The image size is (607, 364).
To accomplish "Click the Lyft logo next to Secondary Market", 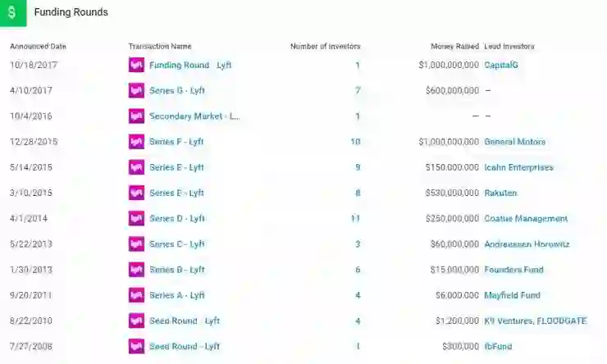I will click(136, 116).
